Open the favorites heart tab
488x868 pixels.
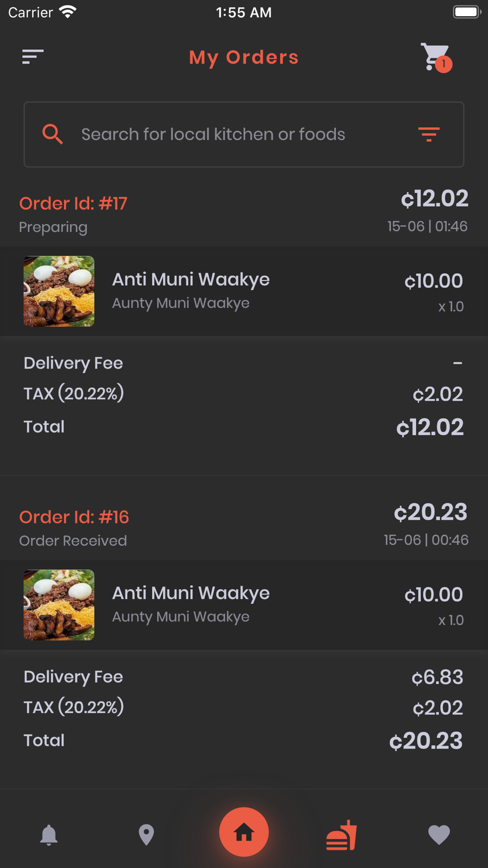point(439,835)
